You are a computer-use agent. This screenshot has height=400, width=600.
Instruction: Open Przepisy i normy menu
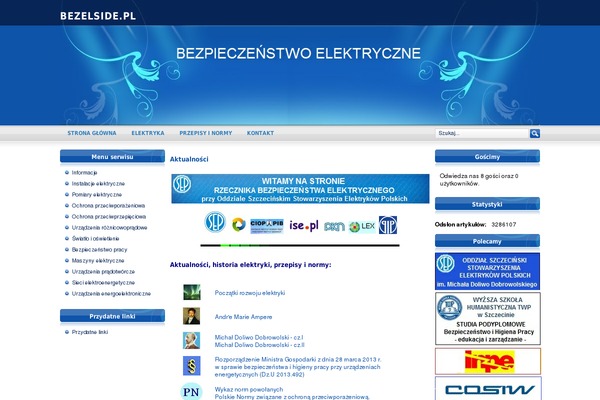pos(206,133)
